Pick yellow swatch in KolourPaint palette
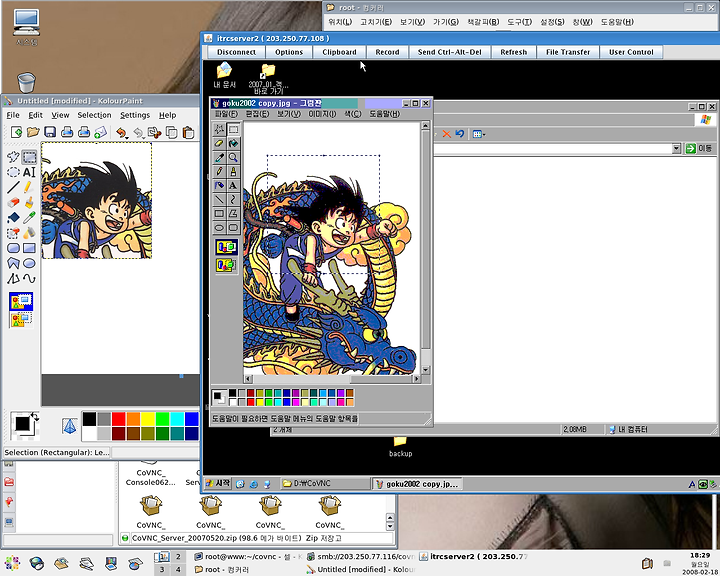 point(148,419)
